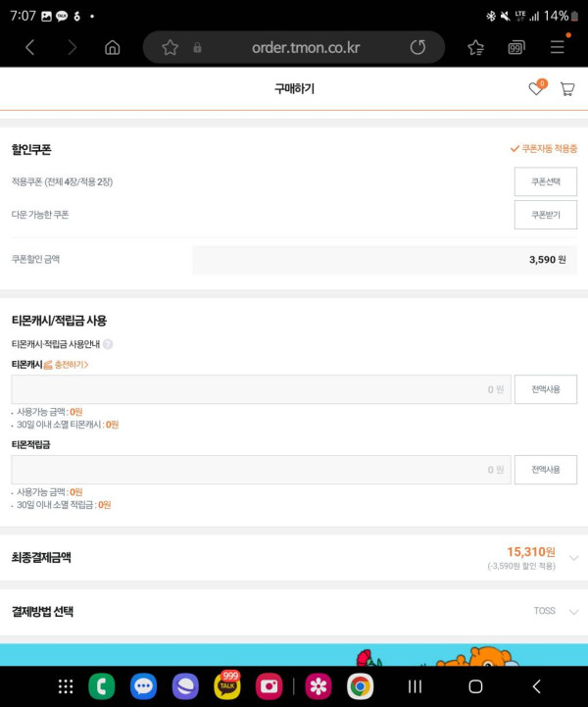Bookmark page with star in address bar

[x=170, y=47]
